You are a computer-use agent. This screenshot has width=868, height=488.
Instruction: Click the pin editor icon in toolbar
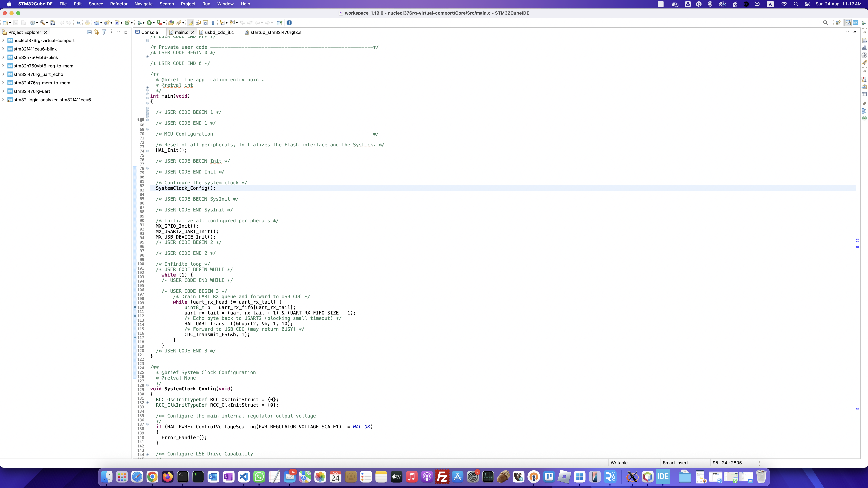279,23
